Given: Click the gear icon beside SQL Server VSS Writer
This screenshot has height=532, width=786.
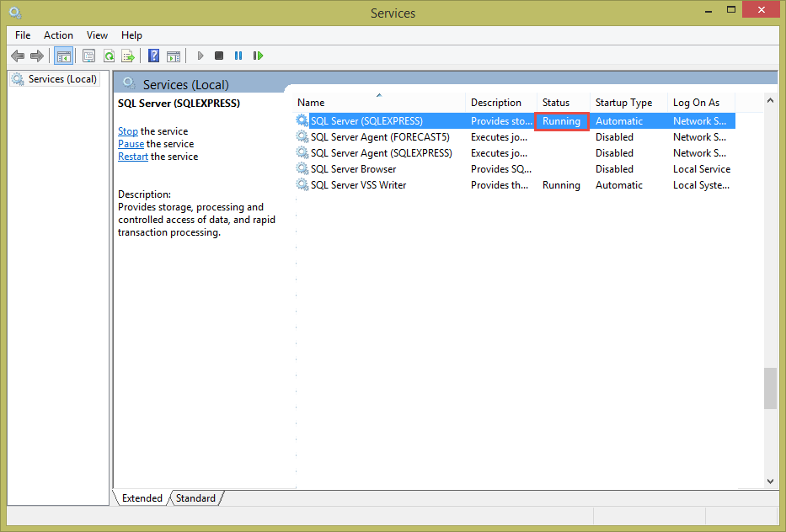Looking at the screenshot, I should pyautogui.click(x=302, y=184).
